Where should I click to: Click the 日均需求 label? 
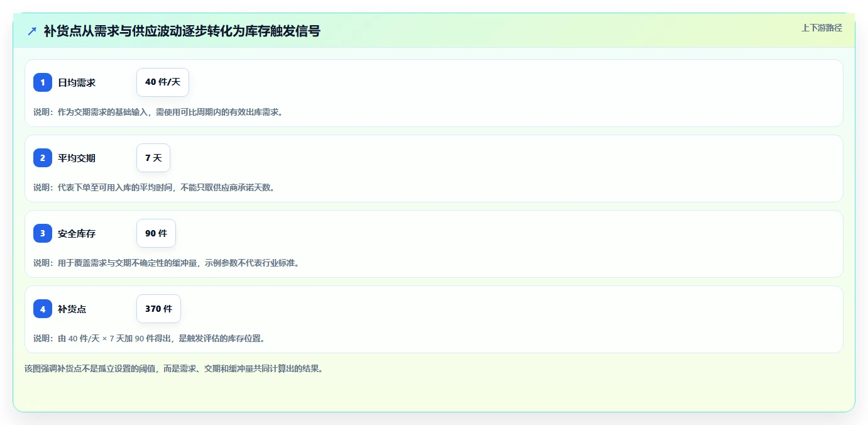point(77,82)
